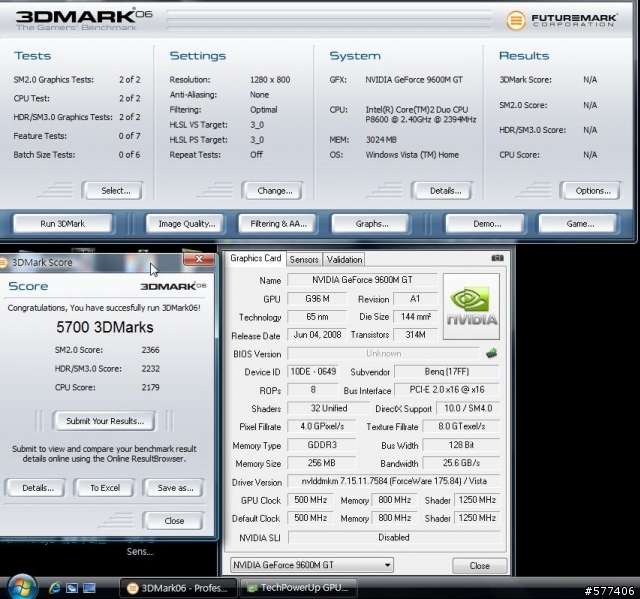Click Change under Settings
Viewport: 640px width, 599px height.
click(273, 191)
